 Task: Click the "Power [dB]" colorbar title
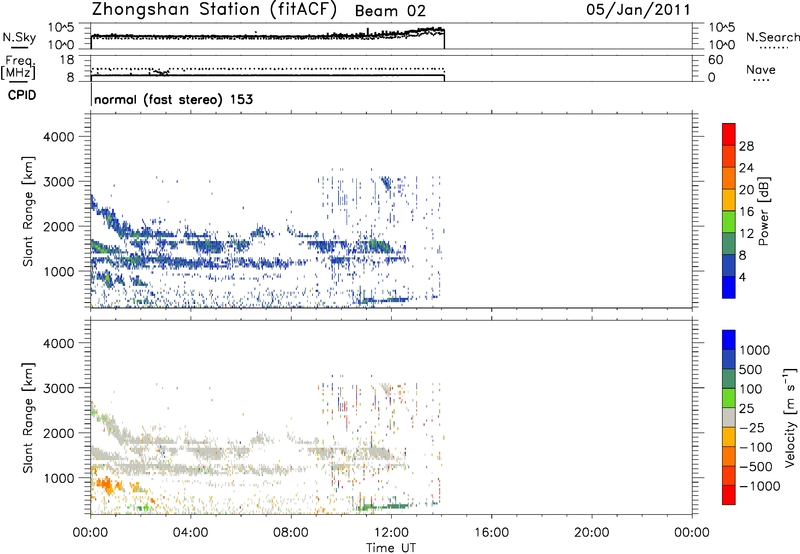click(x=763, y=211)
